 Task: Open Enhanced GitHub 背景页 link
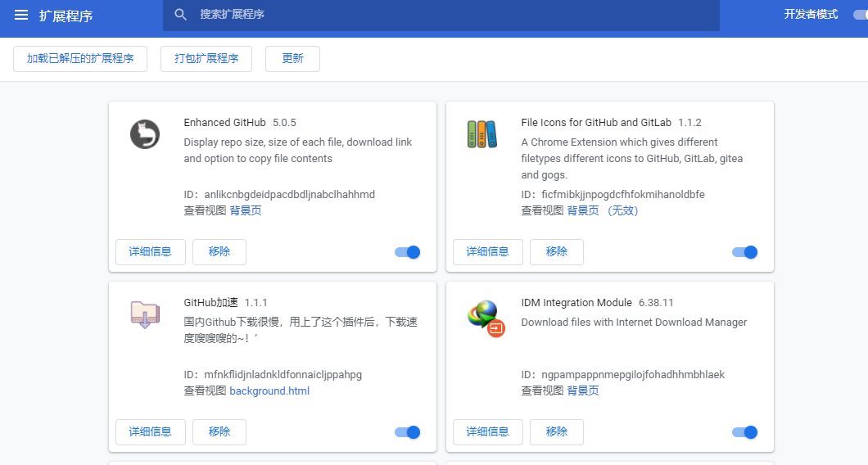245,210
